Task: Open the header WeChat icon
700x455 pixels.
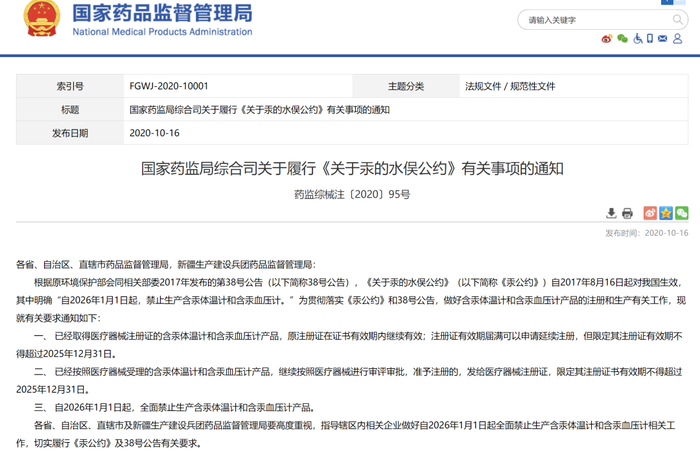Action: pyautogui.click(x=622, y=39)
